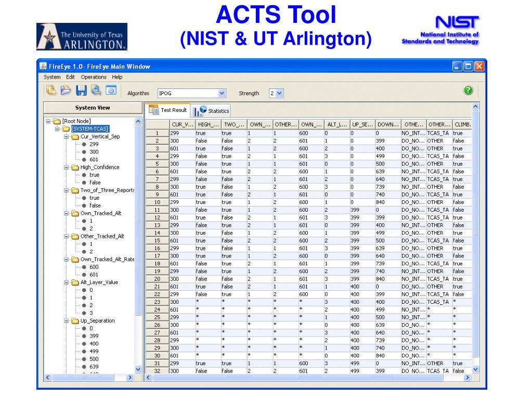The height and width of the screenshot is (399, 532).
Task: Click the CUR_V... column header
Action: (x=182, y=124)
